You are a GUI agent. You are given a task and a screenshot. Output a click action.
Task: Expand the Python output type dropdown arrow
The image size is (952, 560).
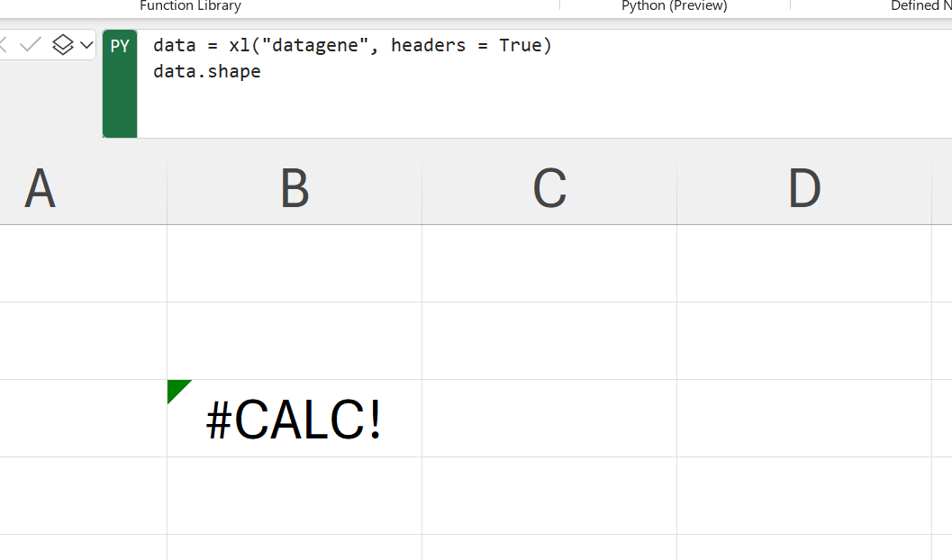click(x=86, y=45)
